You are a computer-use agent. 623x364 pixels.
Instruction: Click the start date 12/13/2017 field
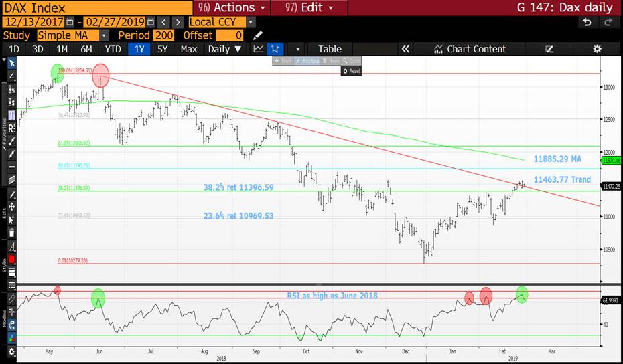tap(33, 22)
